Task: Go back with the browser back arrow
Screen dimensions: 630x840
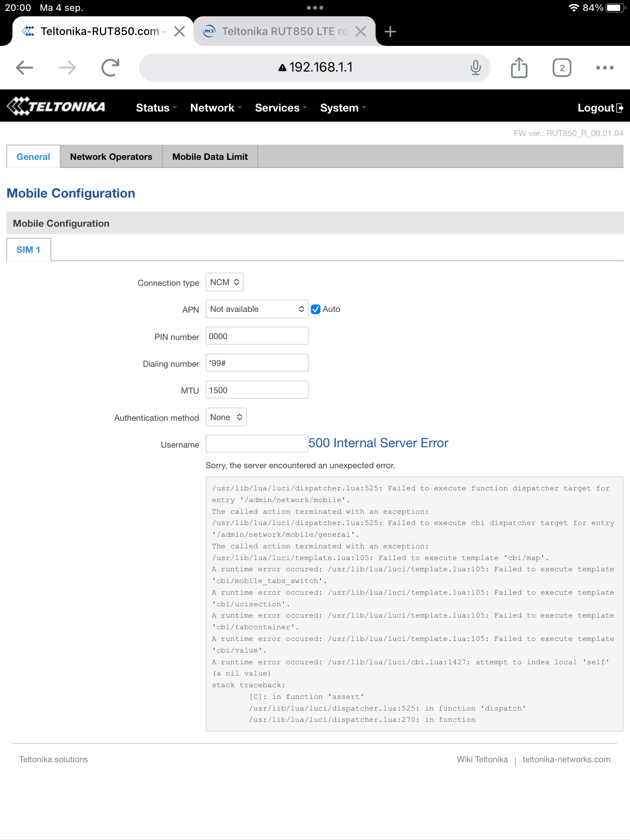Action: (x=24, y=68)
